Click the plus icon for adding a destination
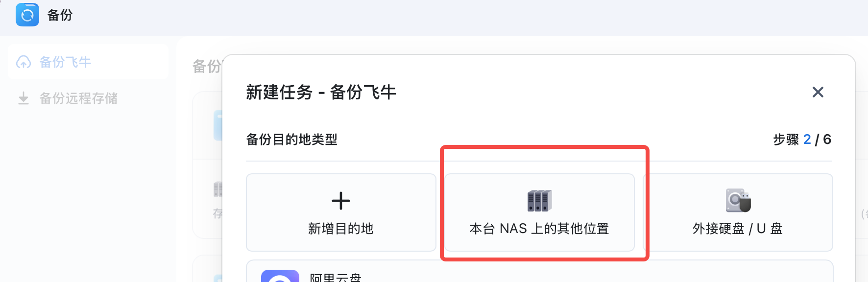Screen dimensions: 868x282 (x=341, y=201)
